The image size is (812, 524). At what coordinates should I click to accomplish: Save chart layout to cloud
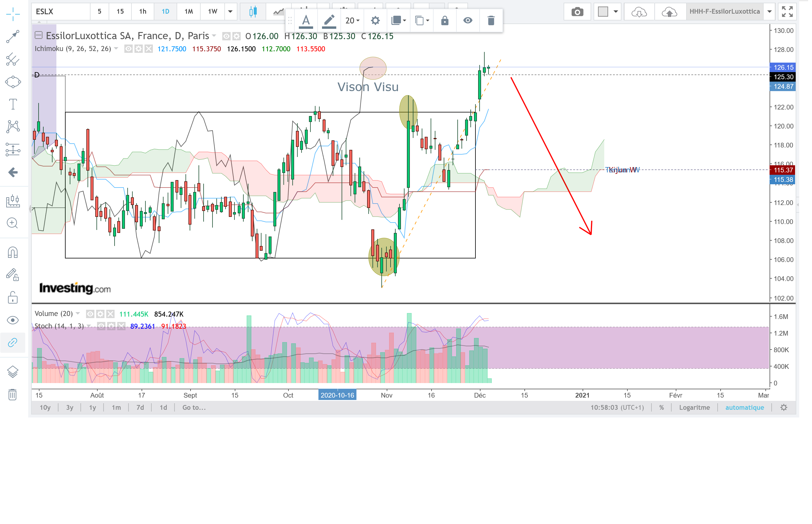[x=669, y=12]
